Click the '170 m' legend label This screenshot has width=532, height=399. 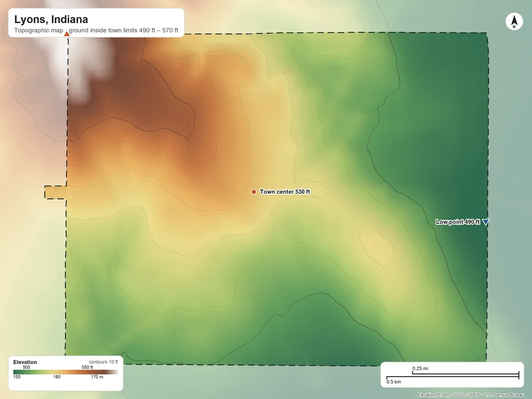(97, 377)
